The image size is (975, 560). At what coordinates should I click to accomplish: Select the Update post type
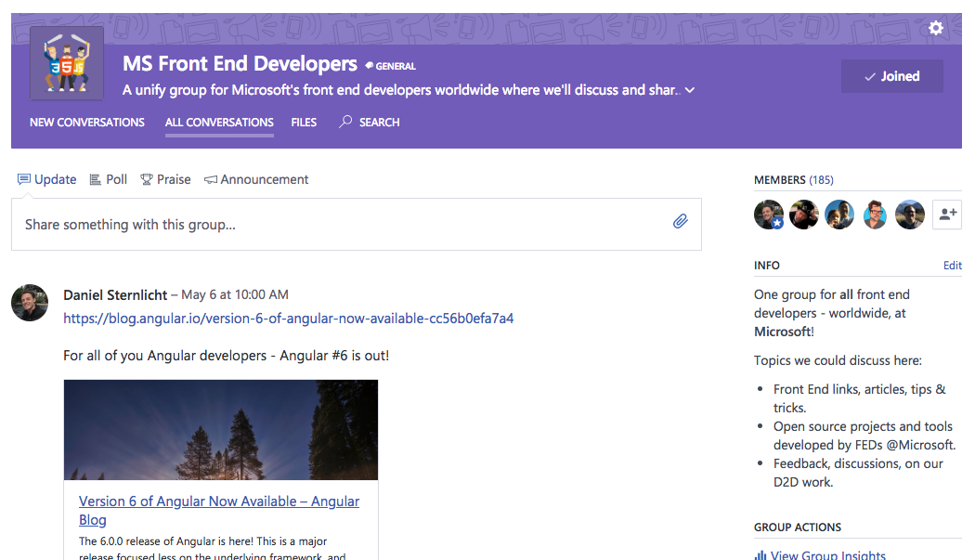click(x=47, y=180)
